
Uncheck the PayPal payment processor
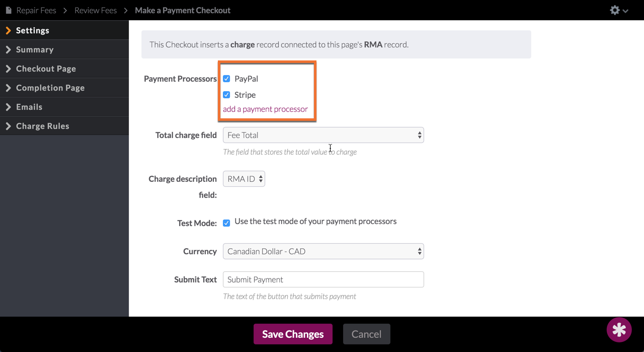pyautogui.click(x=226, y=79)
